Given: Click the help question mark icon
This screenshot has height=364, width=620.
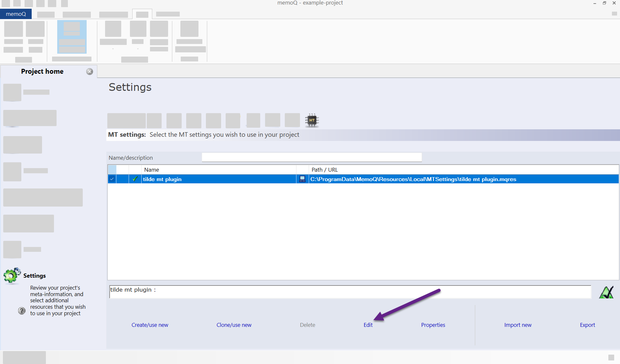Looking at the screenshot, I should [x=22, y=311].
